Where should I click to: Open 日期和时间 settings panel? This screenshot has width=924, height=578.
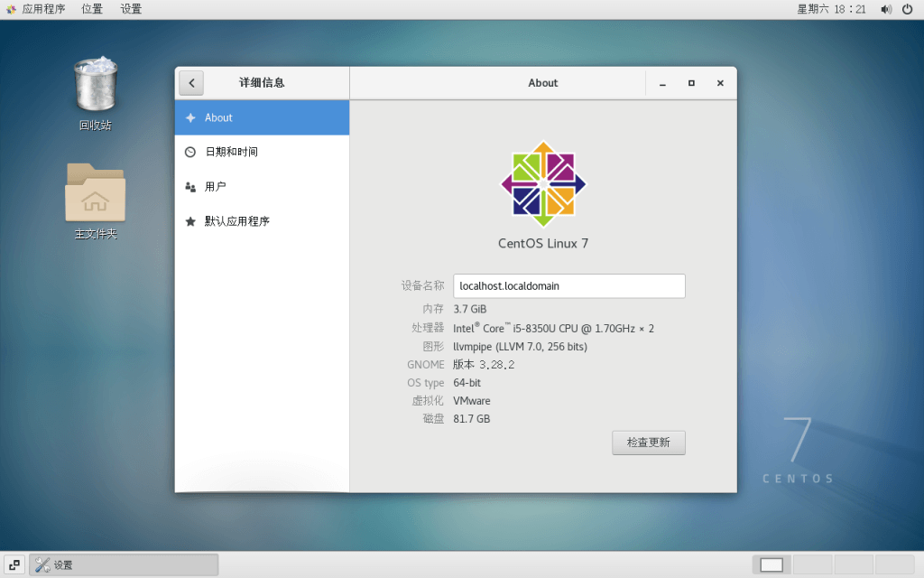[263, 152]
